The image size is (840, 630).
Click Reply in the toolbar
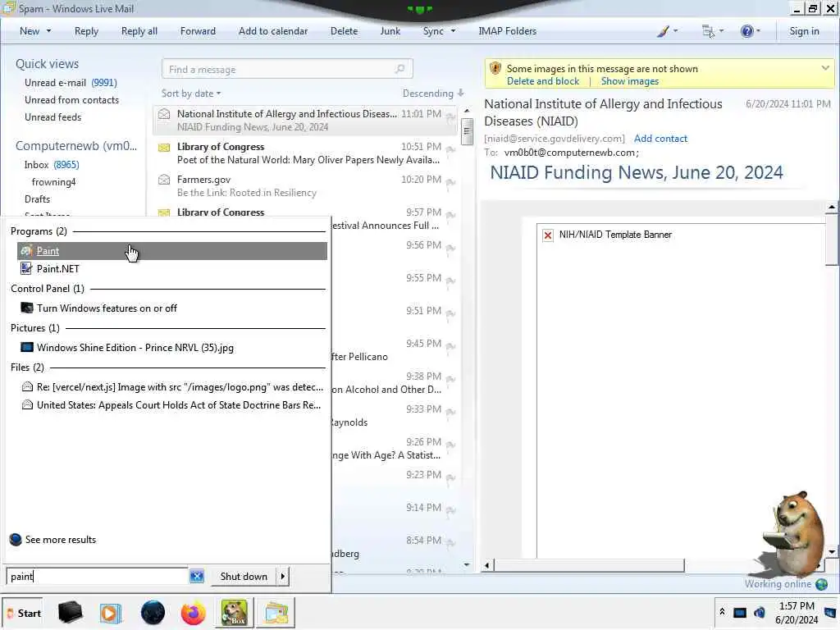tap(86, 31)
